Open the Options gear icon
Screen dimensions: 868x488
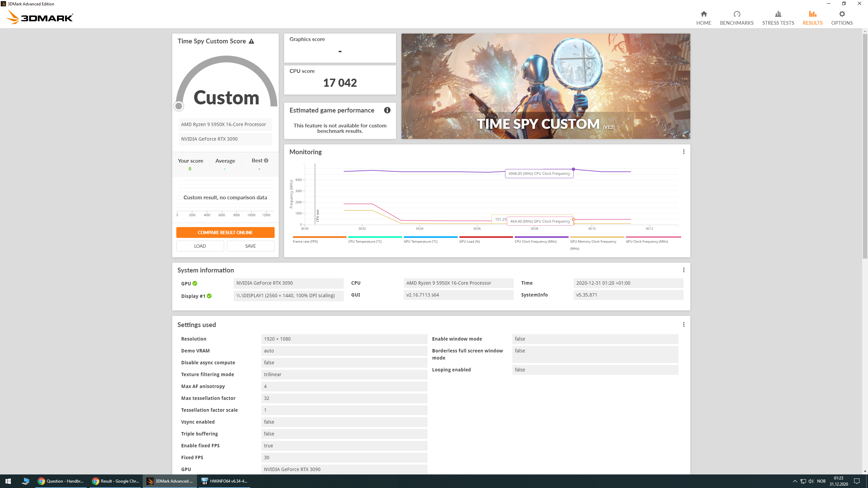[x=842, y=14]
